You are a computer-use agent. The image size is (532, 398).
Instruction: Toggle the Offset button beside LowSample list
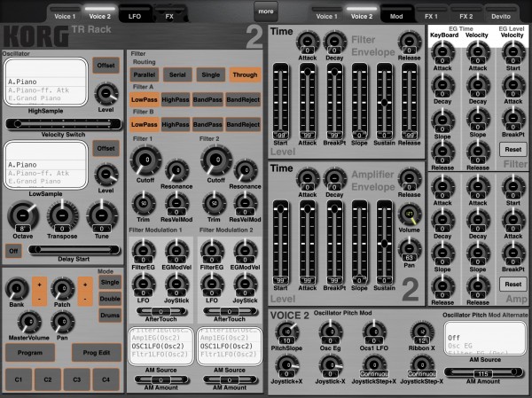106,149
